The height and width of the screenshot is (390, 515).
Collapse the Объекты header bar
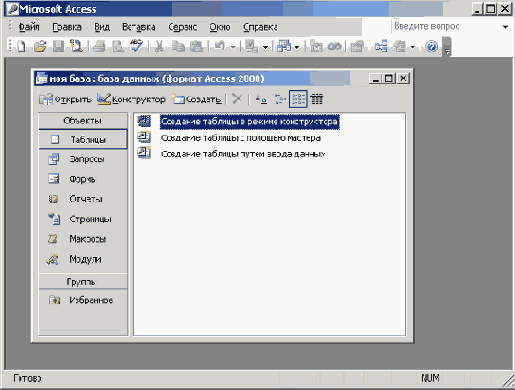[83, 121]
